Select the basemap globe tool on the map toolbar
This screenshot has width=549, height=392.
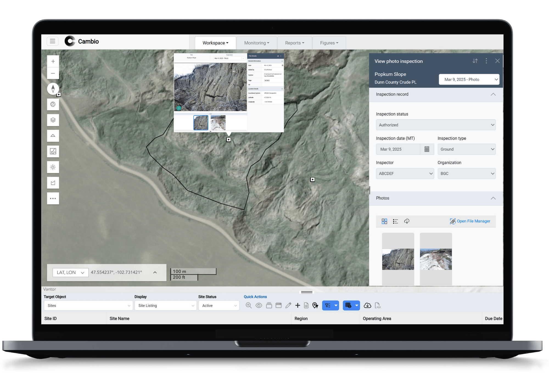click(x=53, y=104)
